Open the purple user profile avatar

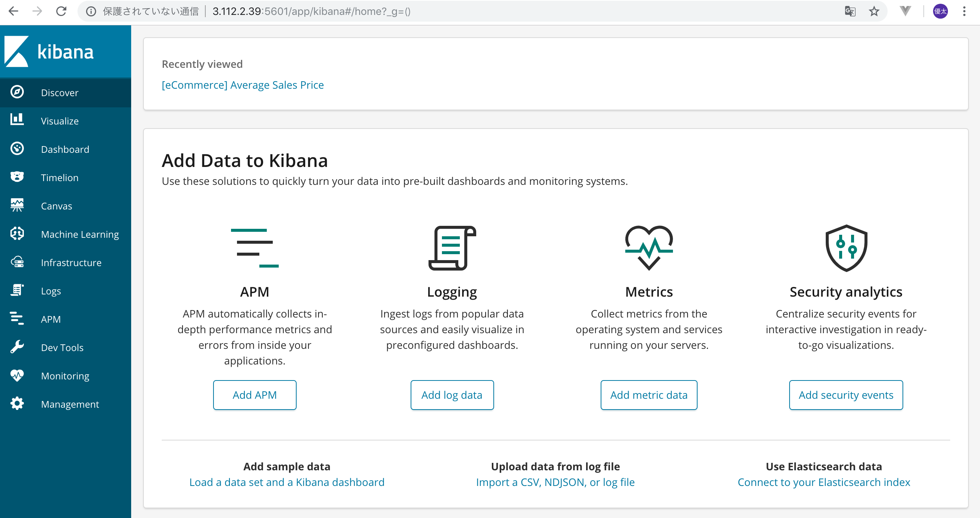click(x=940, y=12)
